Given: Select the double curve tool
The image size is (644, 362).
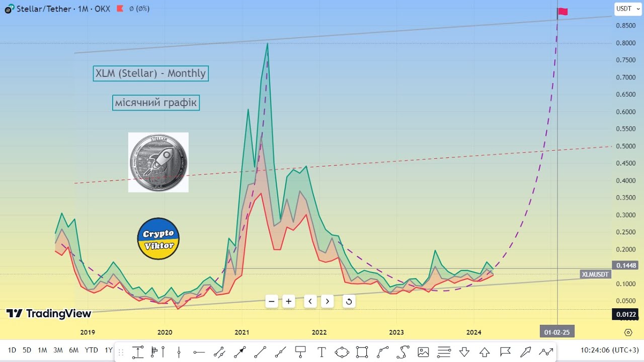Looking at the screenshot, I should click(403, 352).
